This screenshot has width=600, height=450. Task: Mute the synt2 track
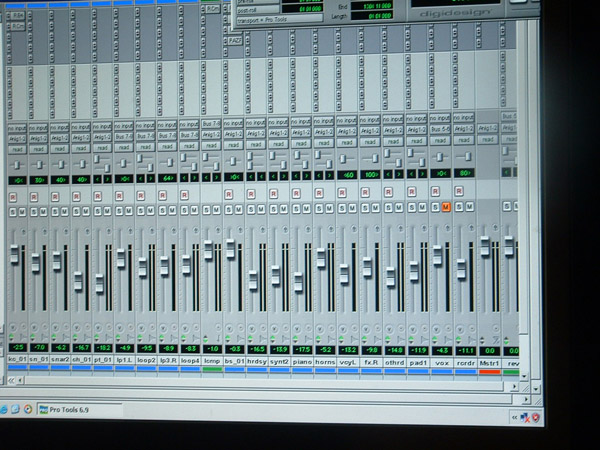click(x=284, y=209)
